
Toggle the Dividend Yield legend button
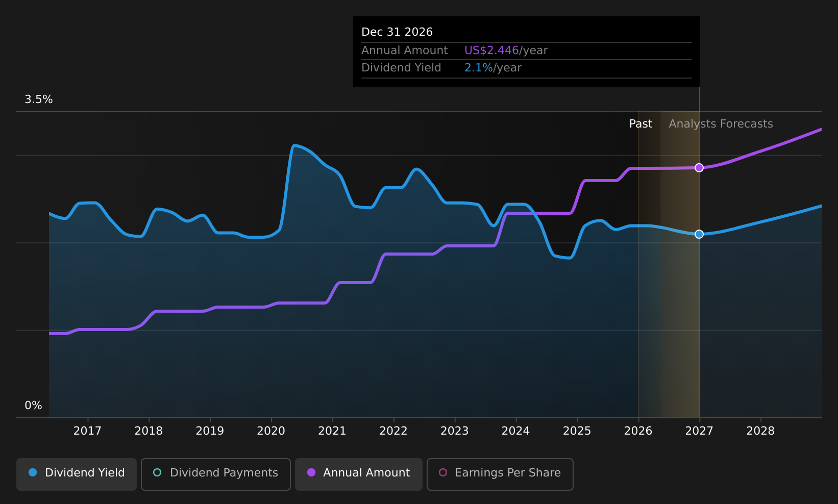[77, 474]
